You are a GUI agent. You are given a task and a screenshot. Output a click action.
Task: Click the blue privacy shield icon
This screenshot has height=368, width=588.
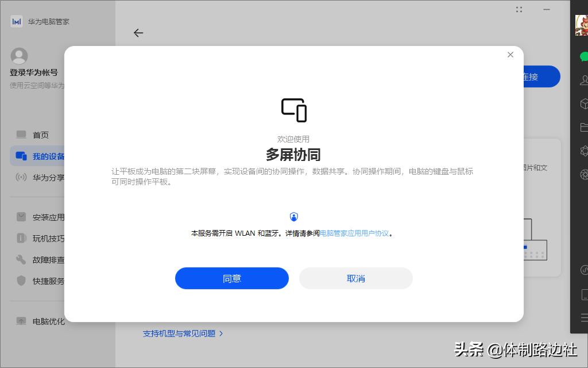pyautogui.click(x=294, y=217)
